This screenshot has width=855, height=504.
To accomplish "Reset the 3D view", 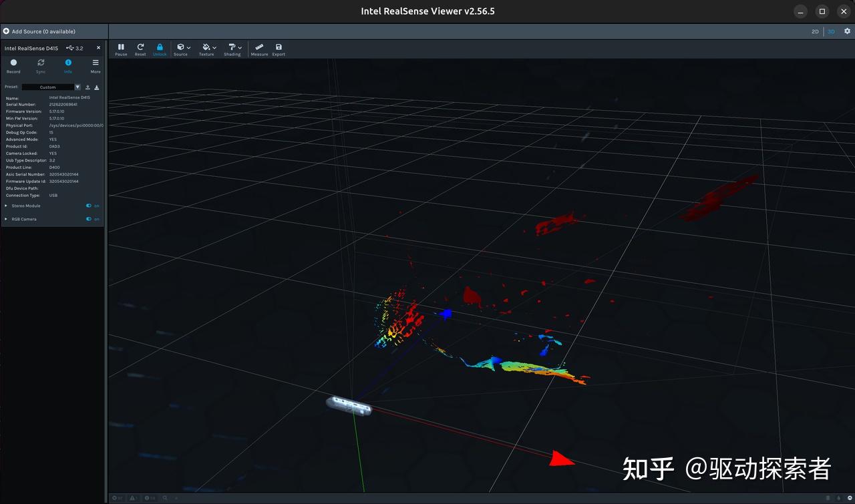I will point(140,49).
